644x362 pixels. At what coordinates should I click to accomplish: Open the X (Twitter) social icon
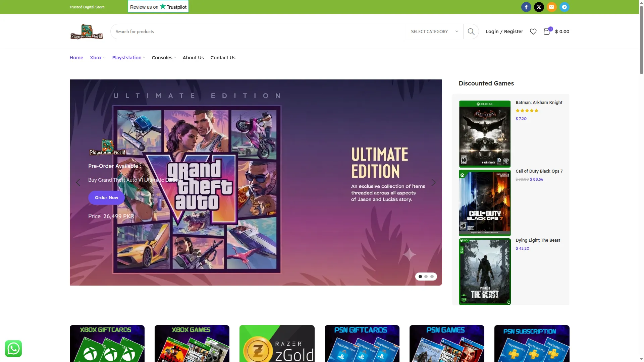point(539,7)
